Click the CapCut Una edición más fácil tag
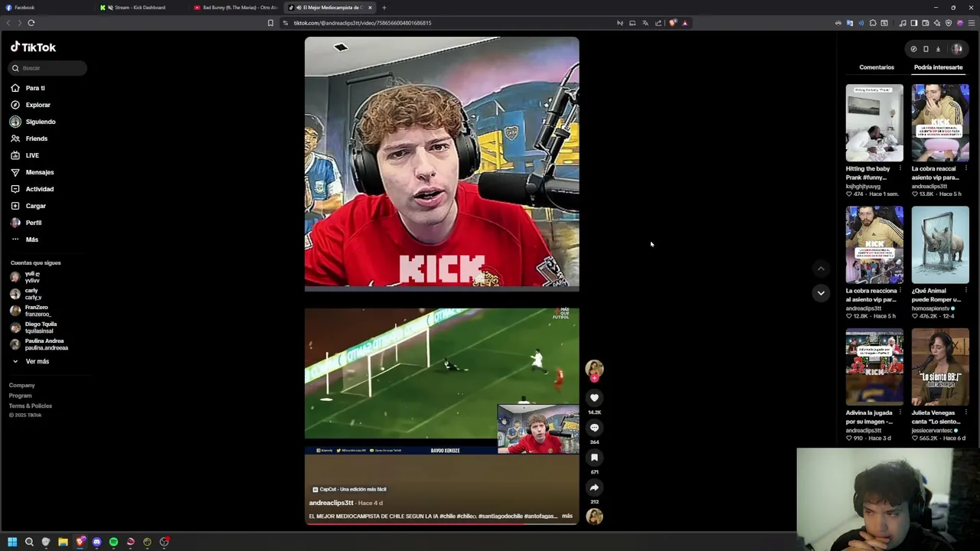The image size is (980, 551). (x=348, y=489)
